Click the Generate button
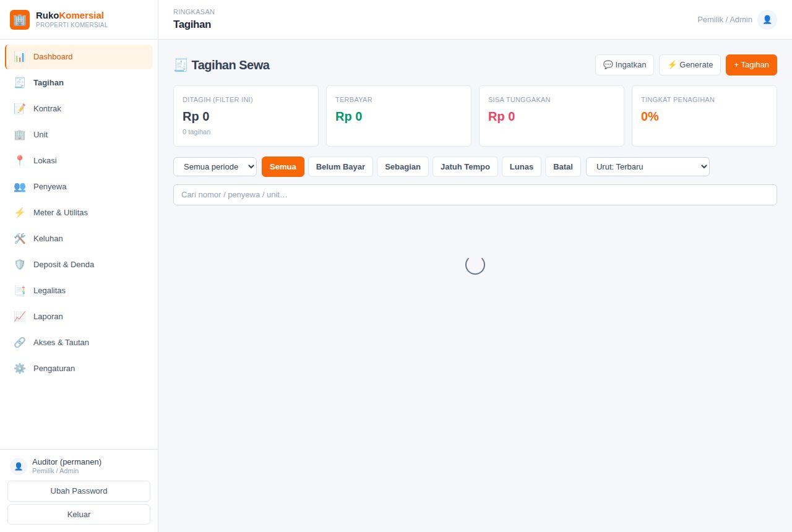 (x=690, y=65)
